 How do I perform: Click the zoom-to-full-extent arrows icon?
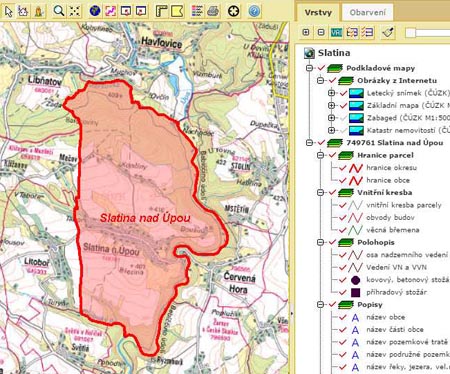tap(75, 11)
